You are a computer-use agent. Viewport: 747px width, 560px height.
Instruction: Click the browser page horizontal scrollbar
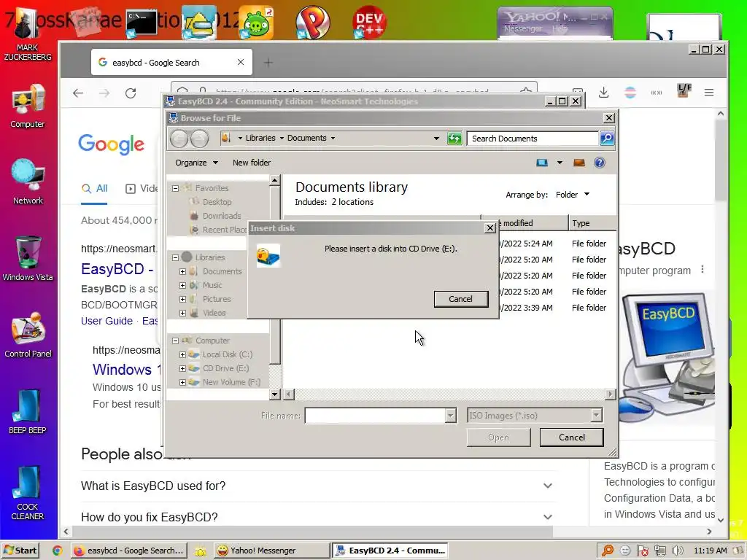[312, 532]
